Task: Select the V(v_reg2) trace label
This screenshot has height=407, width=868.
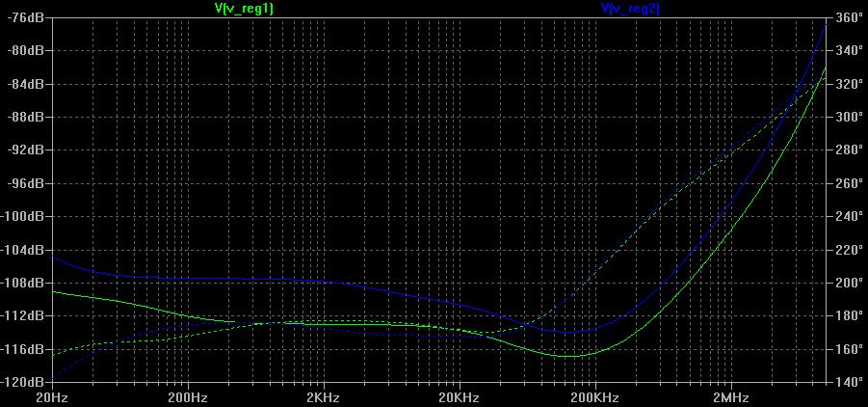Action: (630, 9)
